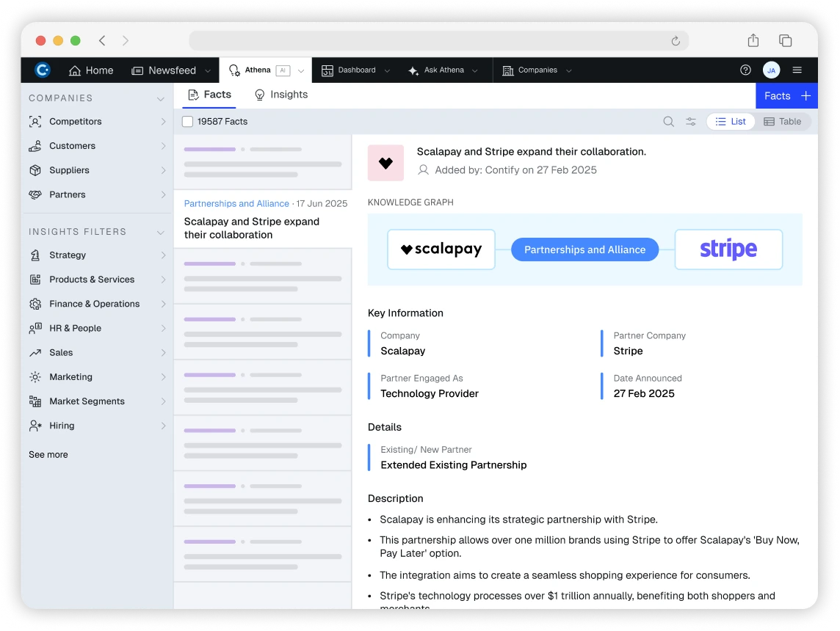Click the Competitors sidebar icon
Image resolution: width=840 pixels, height=631 pixels.
(35, 122)
